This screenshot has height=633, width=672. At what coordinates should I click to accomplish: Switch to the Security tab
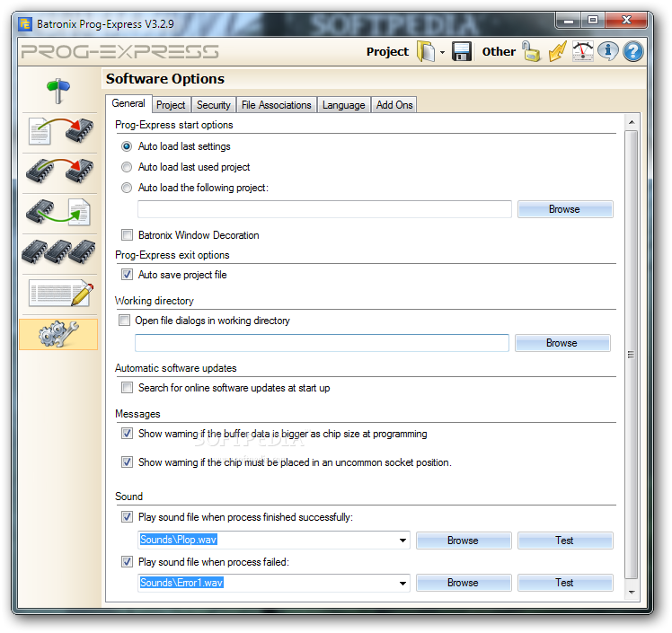click(x=214, y=105)
